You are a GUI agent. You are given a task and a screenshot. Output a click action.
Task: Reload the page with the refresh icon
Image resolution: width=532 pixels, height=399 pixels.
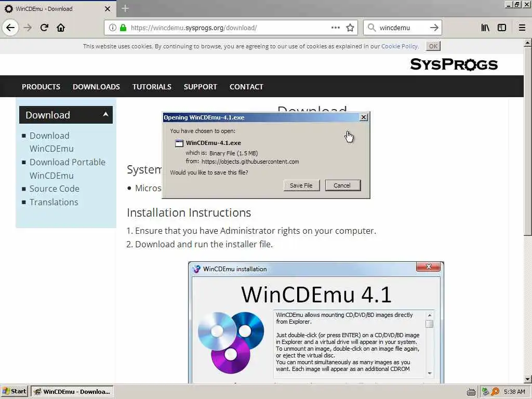[x=44, y=28]
